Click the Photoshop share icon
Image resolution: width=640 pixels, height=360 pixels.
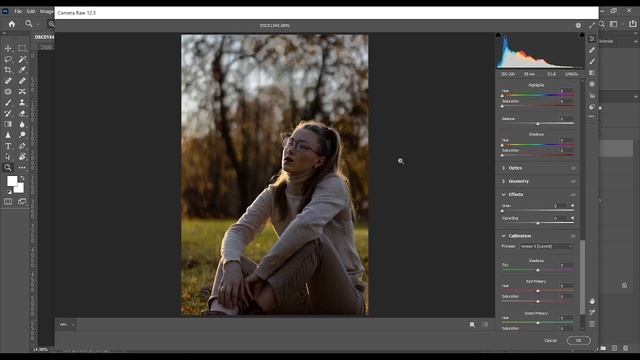(x=632, y=24)
